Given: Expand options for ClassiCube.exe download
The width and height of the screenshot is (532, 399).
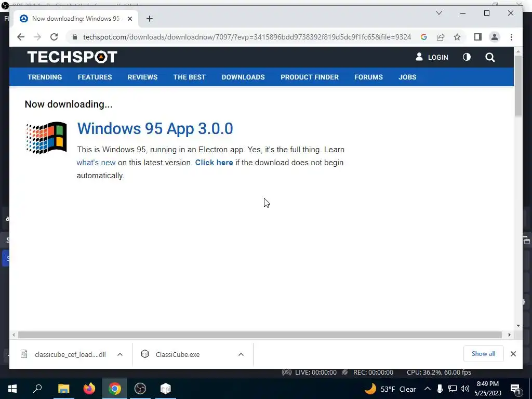Looking at the screenshot, I should click(x=241, y=354).
